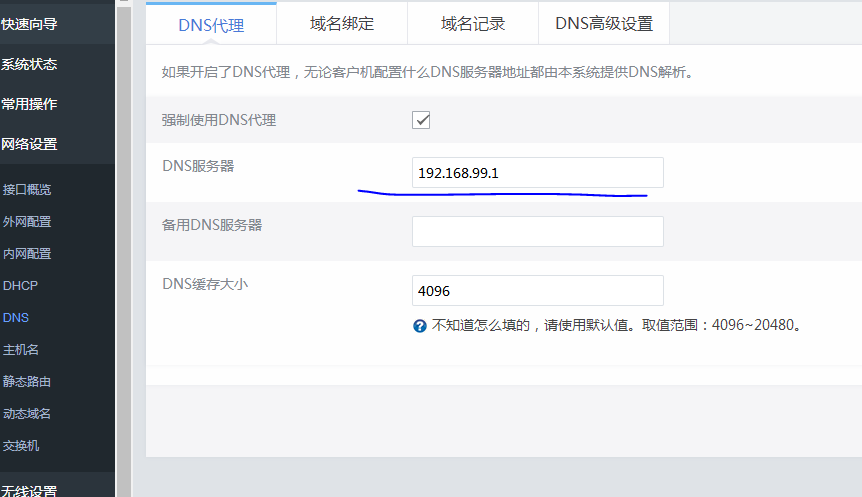Select the DNS代理 tab
Screen dimensions: 862x497
point(211,25)
